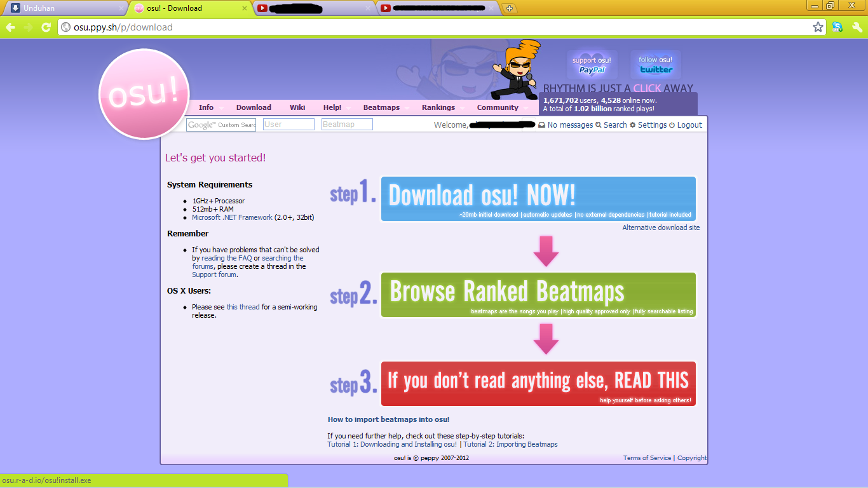Check No messages in the user bar
Image resolution: width=868 pixels, height=488 pixels.
[566, 125]
